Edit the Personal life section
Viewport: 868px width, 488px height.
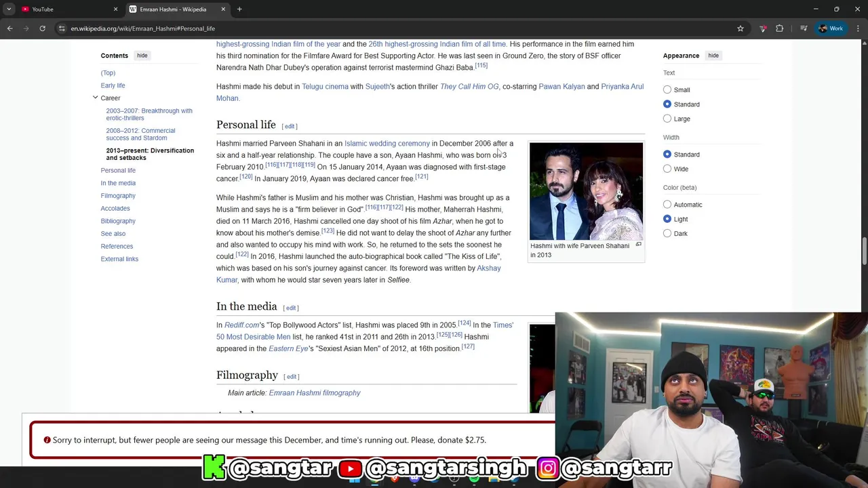pyautogui.click(x=290, y=126)
